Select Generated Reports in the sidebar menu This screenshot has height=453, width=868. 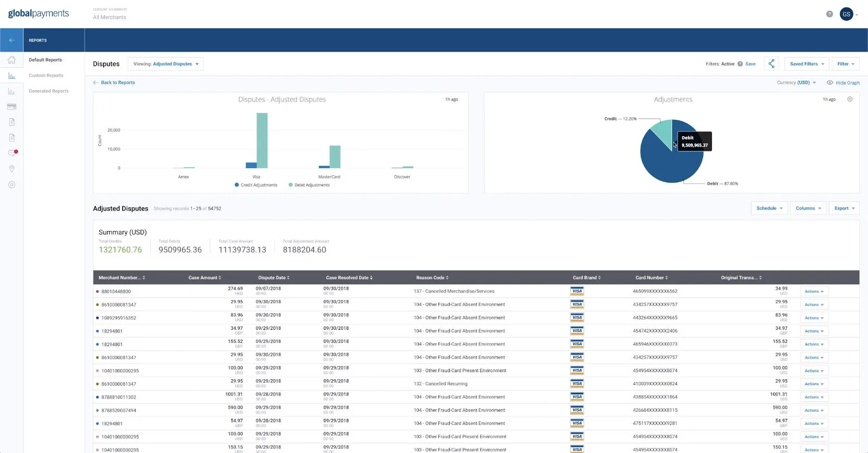tap(49, 91)
